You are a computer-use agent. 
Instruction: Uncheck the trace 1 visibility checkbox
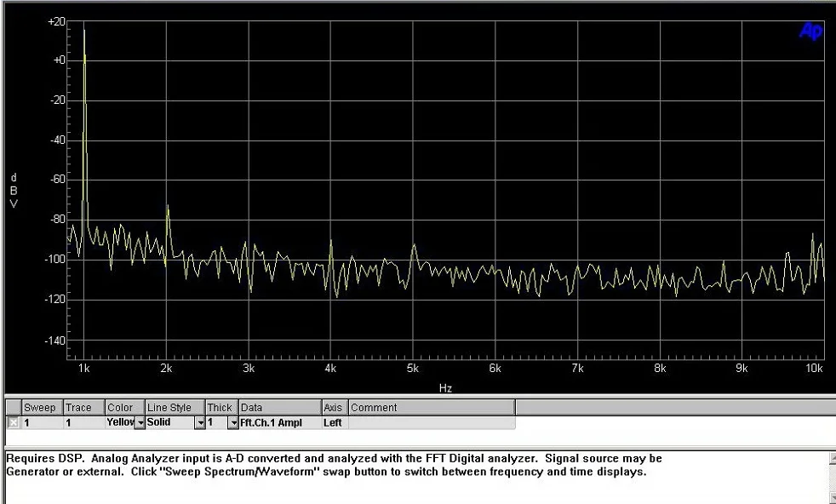(x=14, y=423)
